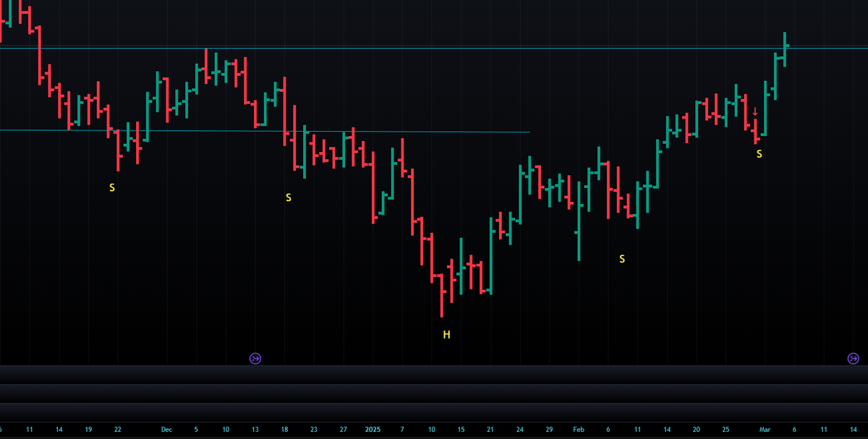This screenshot has width=868, height=439.
Task: Click the 'Mar' label on the time axis
Action: pos(765,430)
